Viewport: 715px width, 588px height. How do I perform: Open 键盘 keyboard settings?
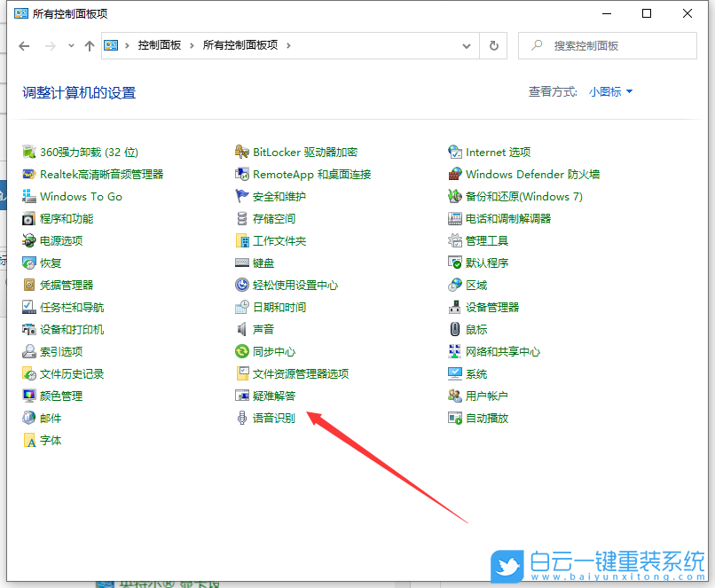(263, 263)
